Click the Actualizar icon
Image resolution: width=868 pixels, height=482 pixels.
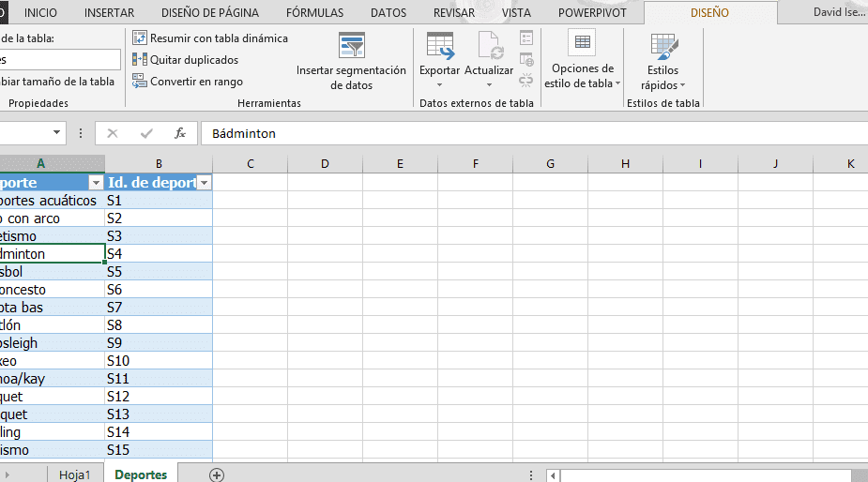[x=489, y=45]
